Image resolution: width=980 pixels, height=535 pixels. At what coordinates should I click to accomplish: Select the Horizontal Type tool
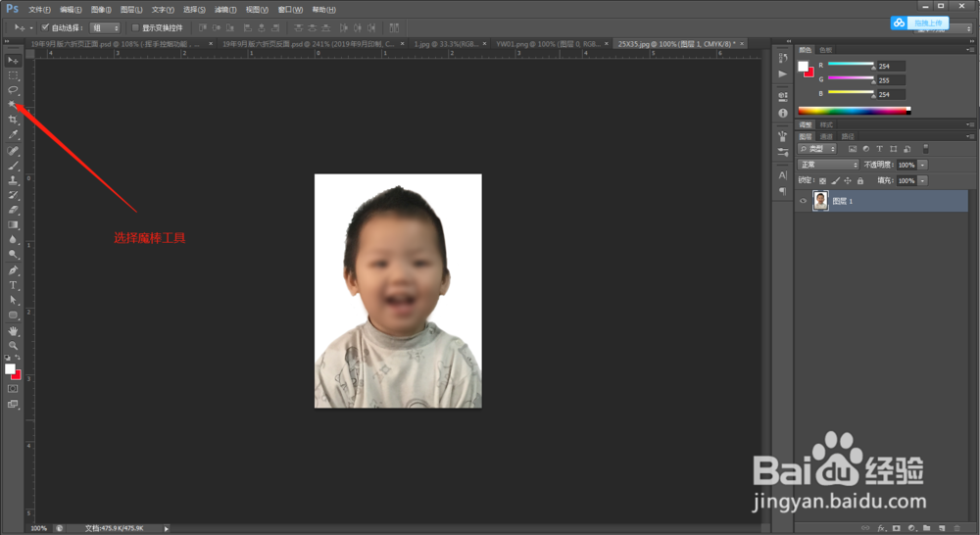tap(13, 285)
